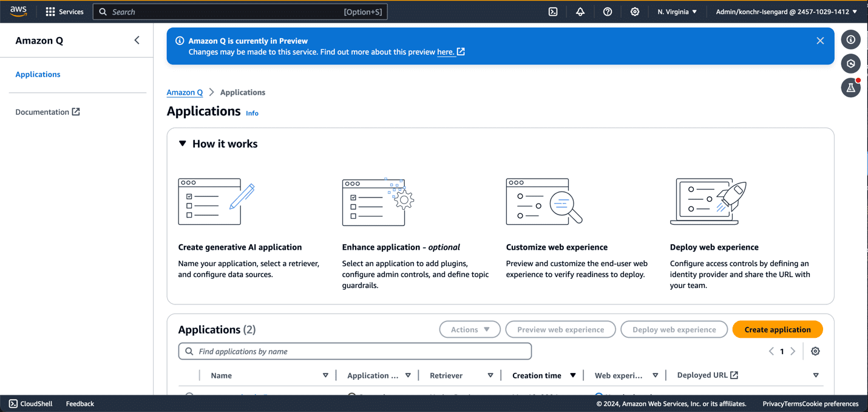Open the Info side panel on the right
The height and width of the screenshot is (412, 868).
click(x=850, y=39)
